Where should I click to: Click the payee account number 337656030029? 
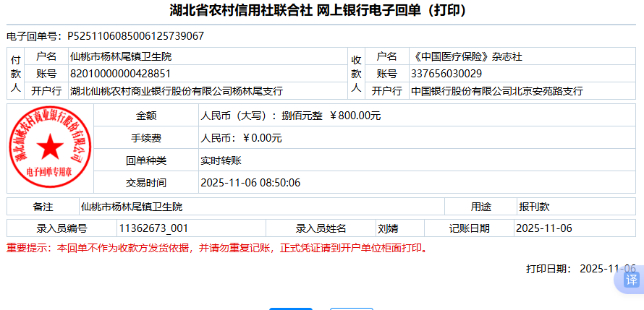pyautogui.click(x=446, y=74)
